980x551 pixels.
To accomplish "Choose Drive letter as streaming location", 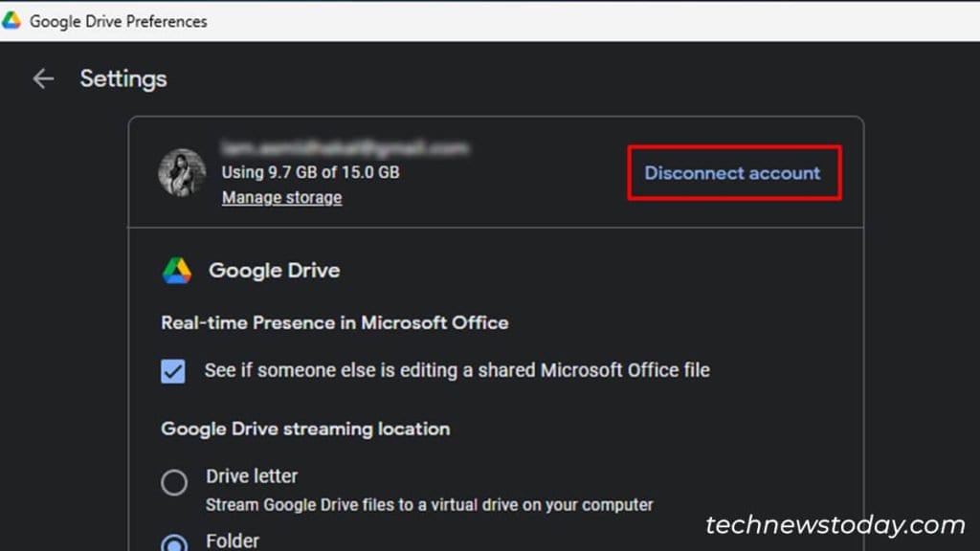I will (x=173, y=483).
